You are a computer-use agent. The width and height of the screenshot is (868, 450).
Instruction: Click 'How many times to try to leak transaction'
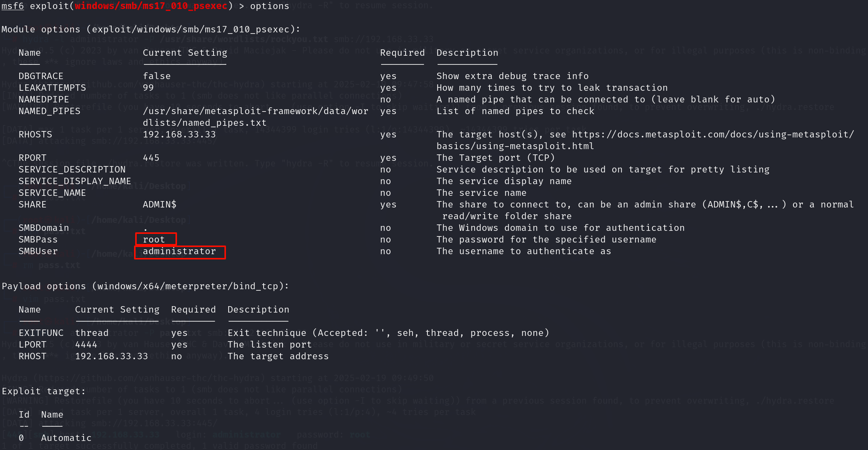(x=552, y=88)
